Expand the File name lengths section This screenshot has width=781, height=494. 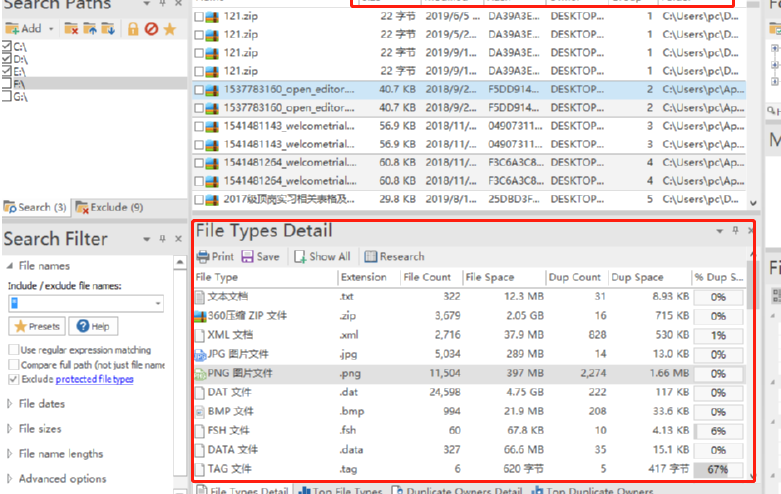(x=9, y=453)
